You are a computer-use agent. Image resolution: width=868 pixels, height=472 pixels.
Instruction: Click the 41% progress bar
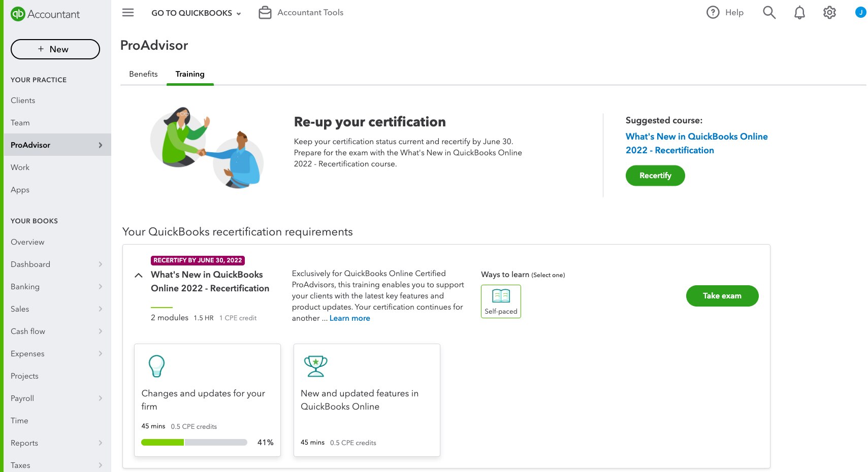194,443
